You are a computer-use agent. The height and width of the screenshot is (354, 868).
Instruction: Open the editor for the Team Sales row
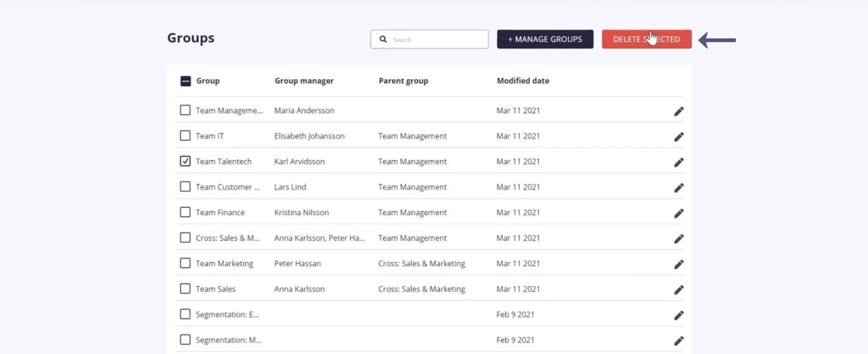click(679, 289)
